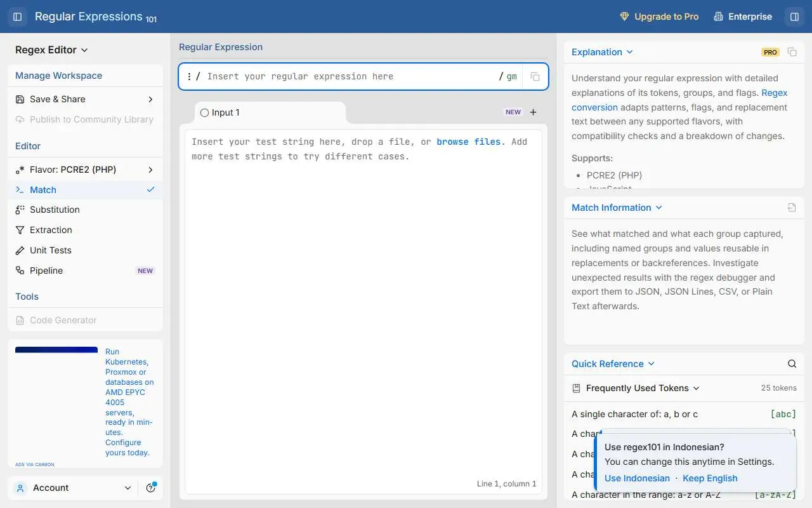Open the Regex conversion link
The height and width of the screenshot is (508, 812).
tap(679, 100)
